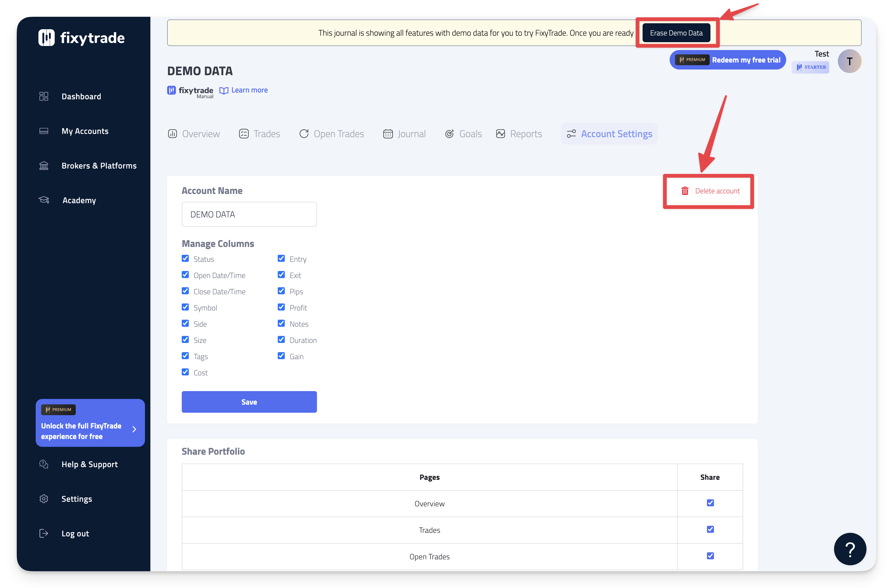This screenshot has width=893, height=588.
Task: Click the My Accounts card icon
Action: 44,131
